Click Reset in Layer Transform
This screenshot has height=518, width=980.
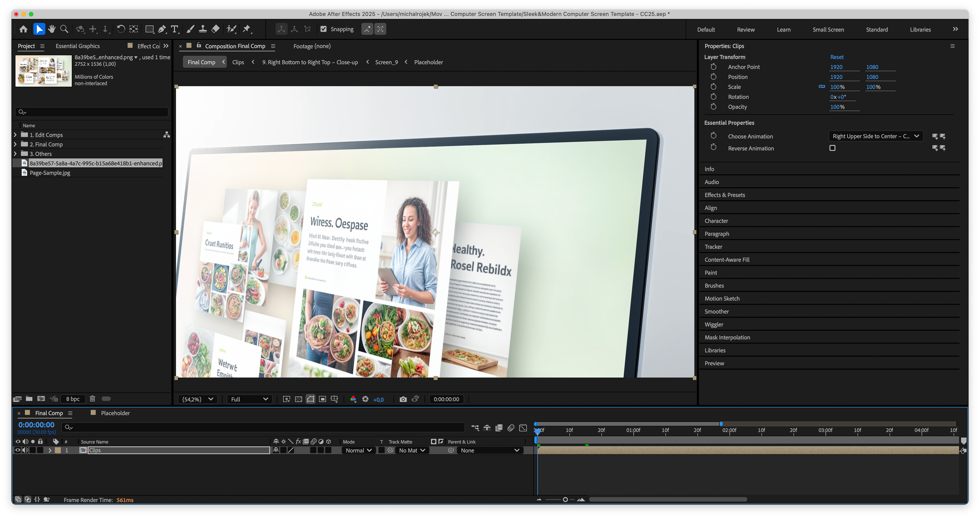[x=837, y=57]
